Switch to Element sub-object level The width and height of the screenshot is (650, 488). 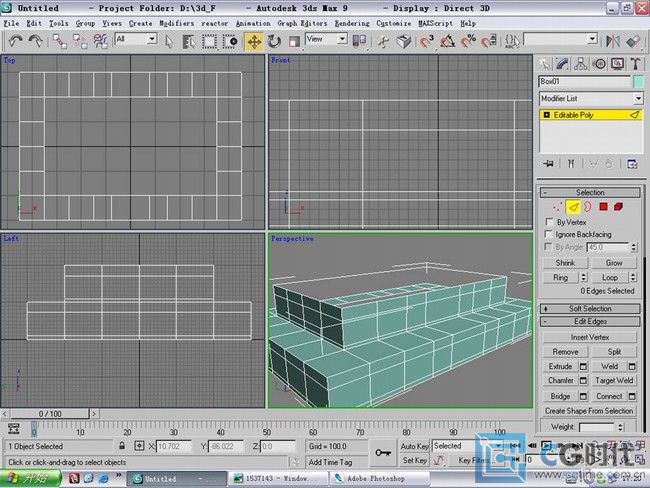(x=618, y=207)
